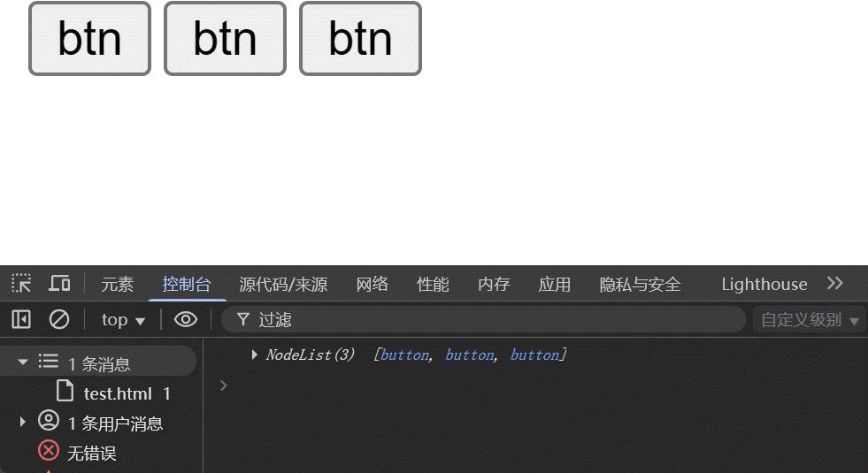Open the 元素 tab
The height and width of the screenshot is (473, 868).
pos(118,284)
